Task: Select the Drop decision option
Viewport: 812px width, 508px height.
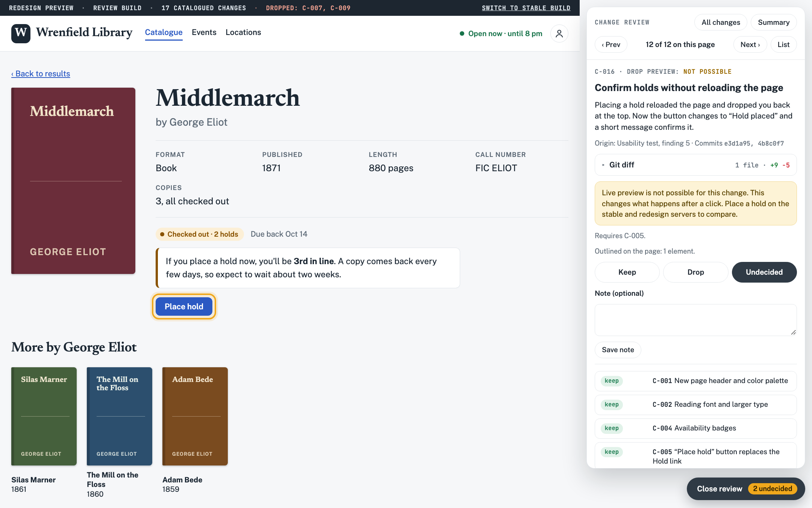Action: [695, 272]
